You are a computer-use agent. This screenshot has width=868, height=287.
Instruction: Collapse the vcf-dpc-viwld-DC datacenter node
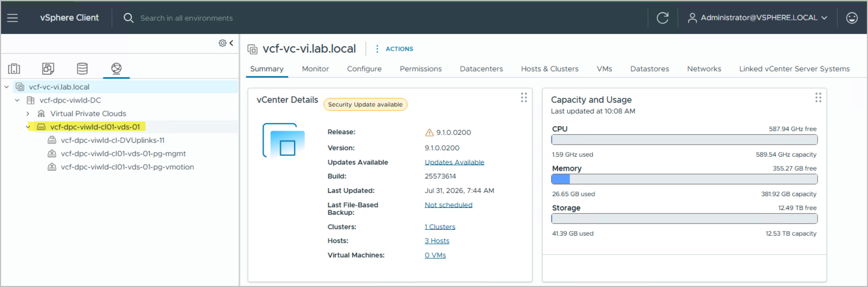[x=17, y=100]
